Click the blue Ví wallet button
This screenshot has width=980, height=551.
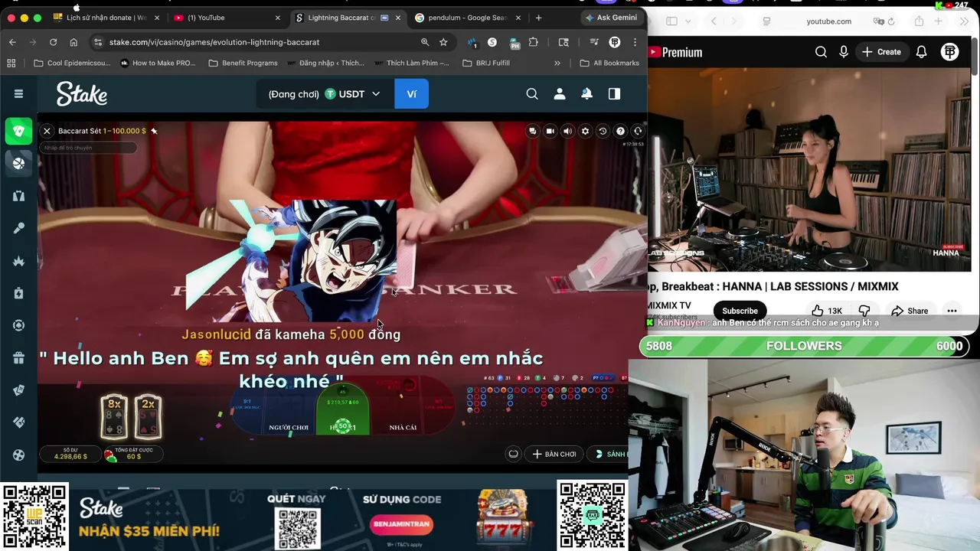coord(411,94)
